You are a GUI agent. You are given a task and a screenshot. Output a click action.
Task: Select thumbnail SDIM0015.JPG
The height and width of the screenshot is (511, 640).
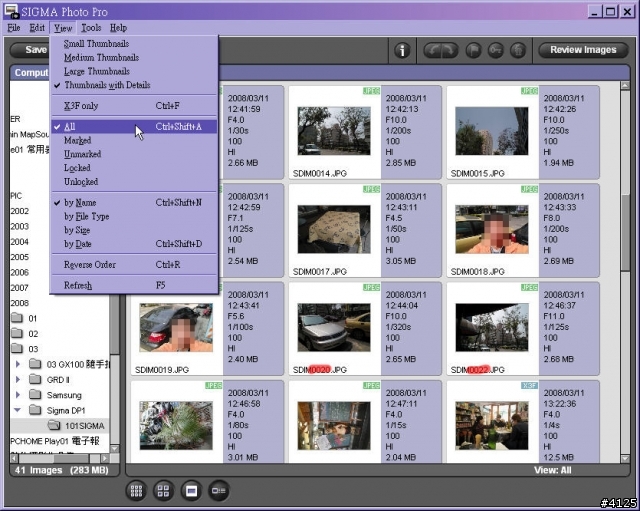(492, 131)
